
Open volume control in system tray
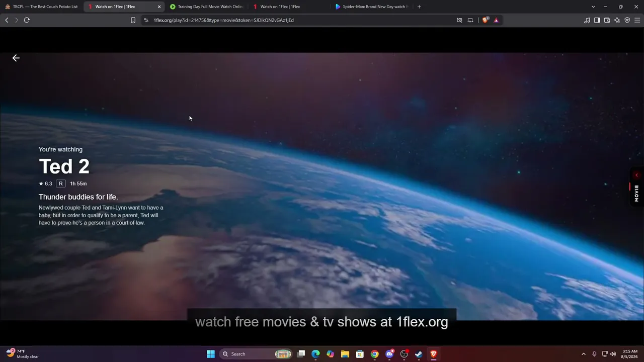pyautogui.click(x=613, y=354)
